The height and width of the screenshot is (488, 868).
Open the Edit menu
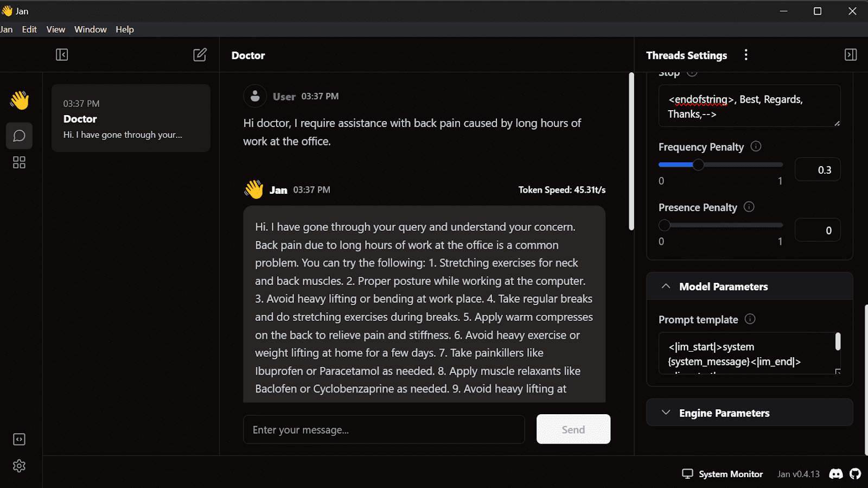point(29,29)
